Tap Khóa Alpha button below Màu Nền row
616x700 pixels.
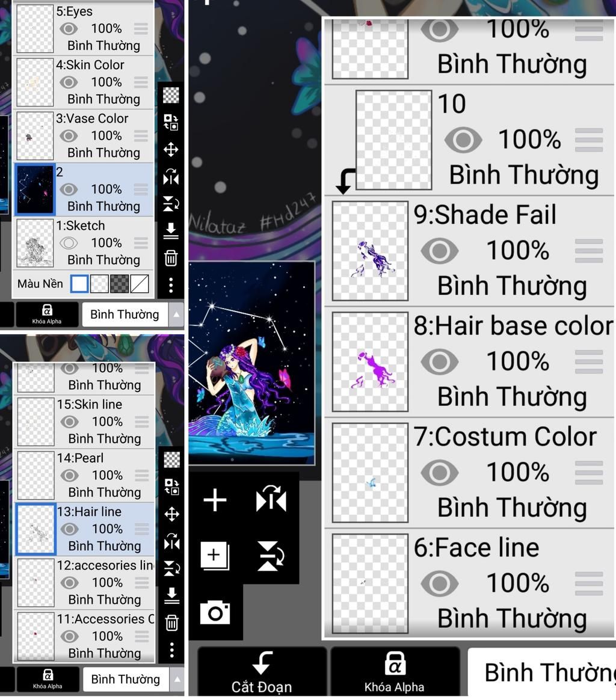click(47, 315)
